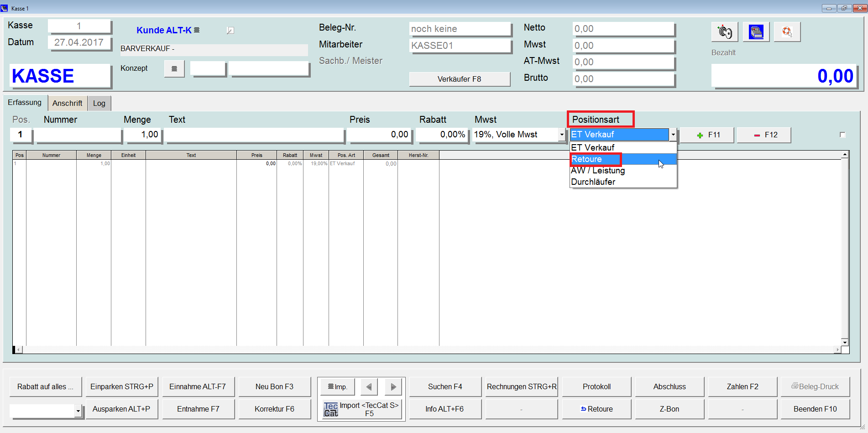Screen dimensions: 868x433
Task: Expand the Mwst dropdown arrow
Action: pyautogui.click(x=562, y=135)
